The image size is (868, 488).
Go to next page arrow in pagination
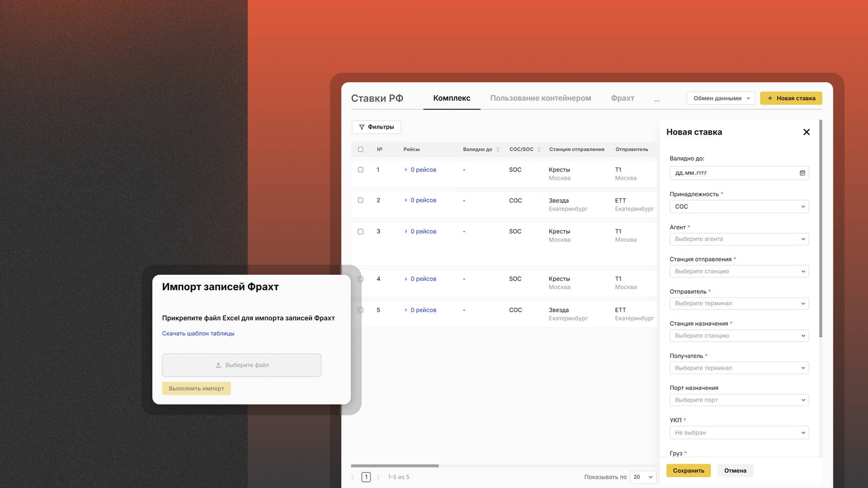click(x=378, y=477)
